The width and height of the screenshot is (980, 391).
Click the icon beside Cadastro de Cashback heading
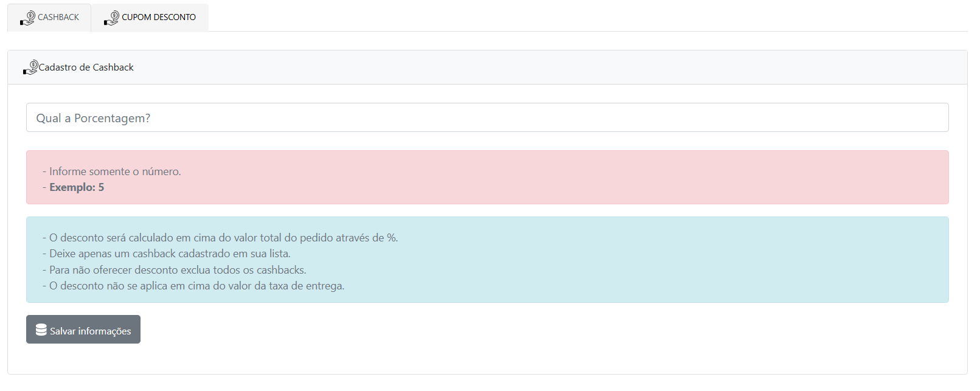30,67
